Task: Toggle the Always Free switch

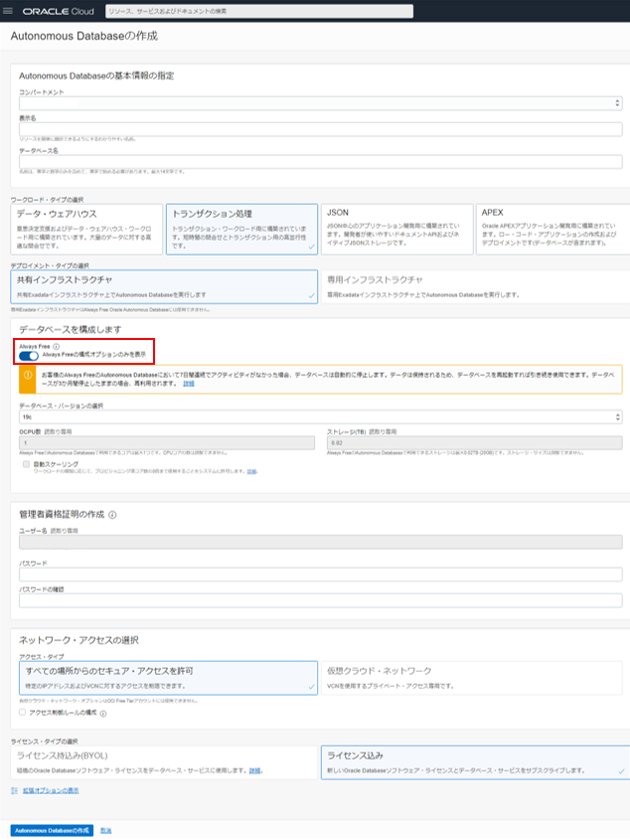Action: (x=29, y=356)
